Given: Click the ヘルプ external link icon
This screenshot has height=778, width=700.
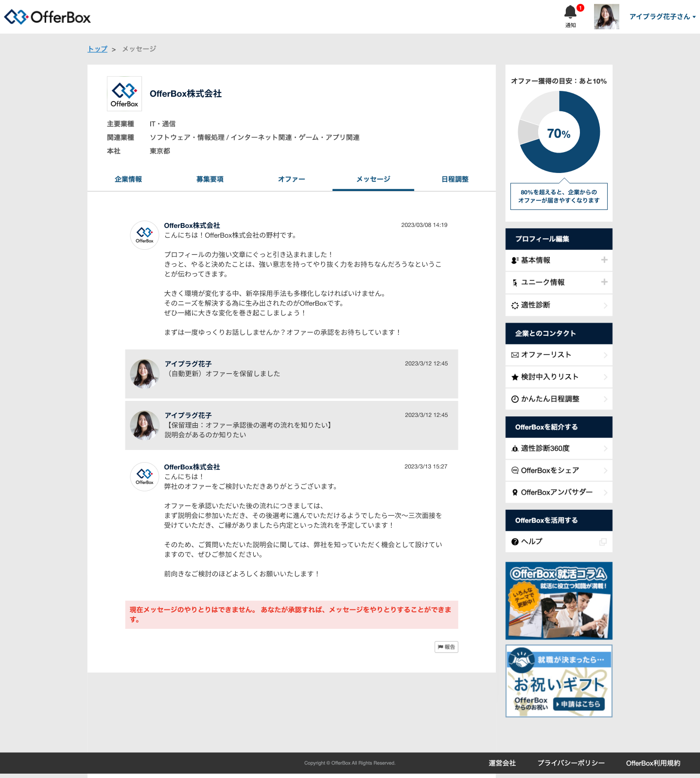Looking at the screenshot, I should 603,542.
